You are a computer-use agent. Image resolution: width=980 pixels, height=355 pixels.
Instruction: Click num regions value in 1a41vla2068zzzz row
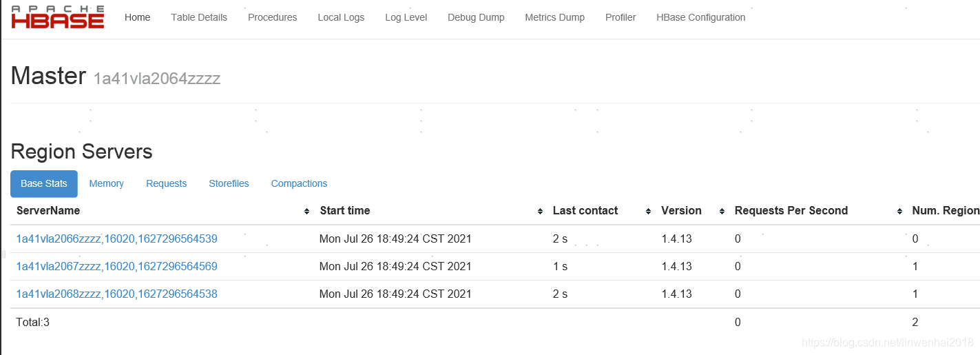[x=915, y=294]
